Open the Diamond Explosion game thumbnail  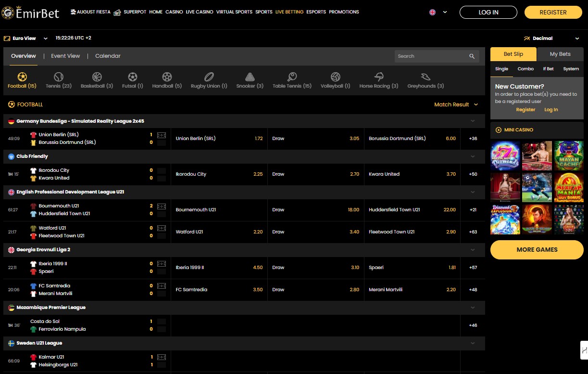pyautogui.click(x=505, y=219)
